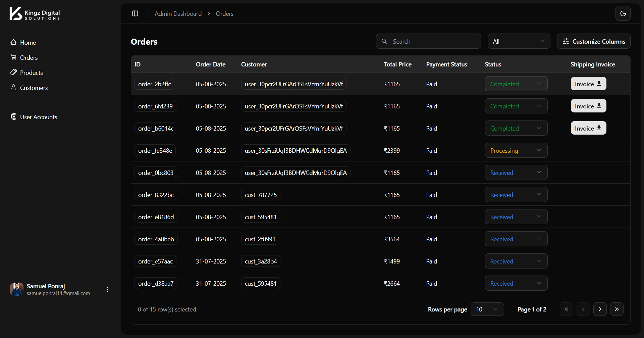Click the Samuel Ponraj profile avatar
Image resolution: width=644 pixels, height=338 pixels.
pos(17,289)
